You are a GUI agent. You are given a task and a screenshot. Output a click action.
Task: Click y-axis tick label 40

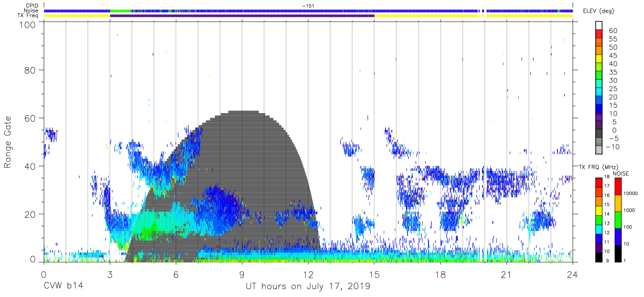tap(30, 166)
